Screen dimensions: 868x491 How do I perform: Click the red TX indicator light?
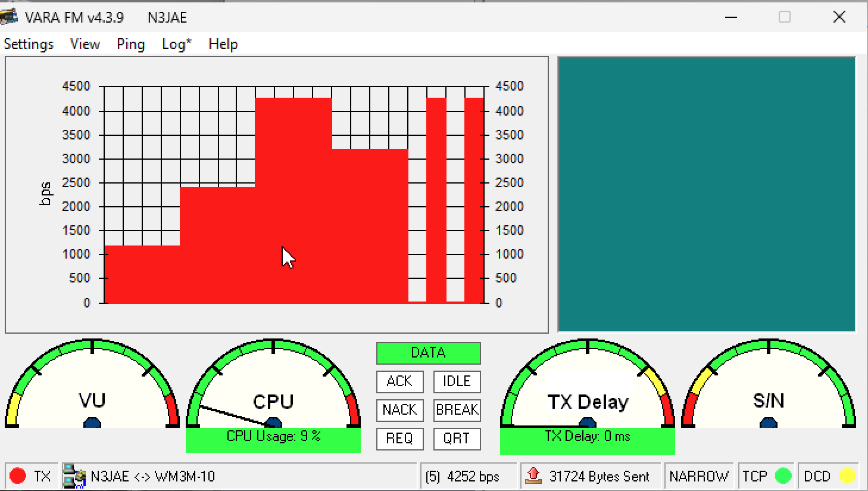(x=18, y=476)
